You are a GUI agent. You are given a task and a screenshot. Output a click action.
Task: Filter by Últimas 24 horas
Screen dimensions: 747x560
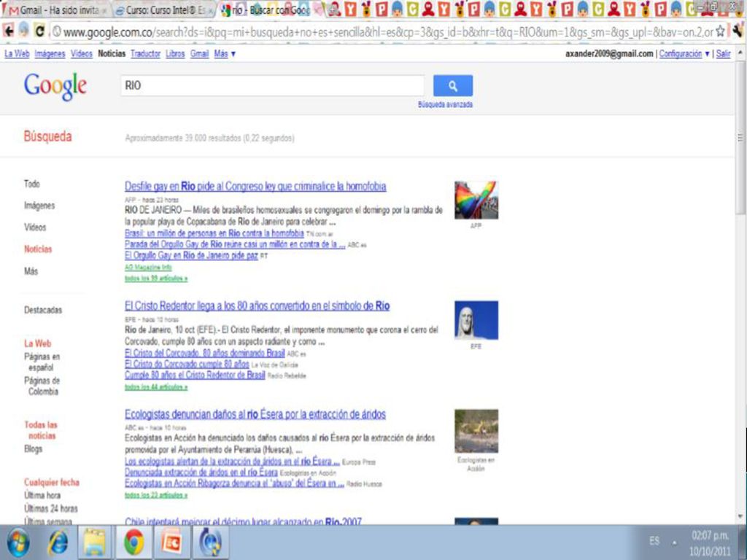point(50,509)
